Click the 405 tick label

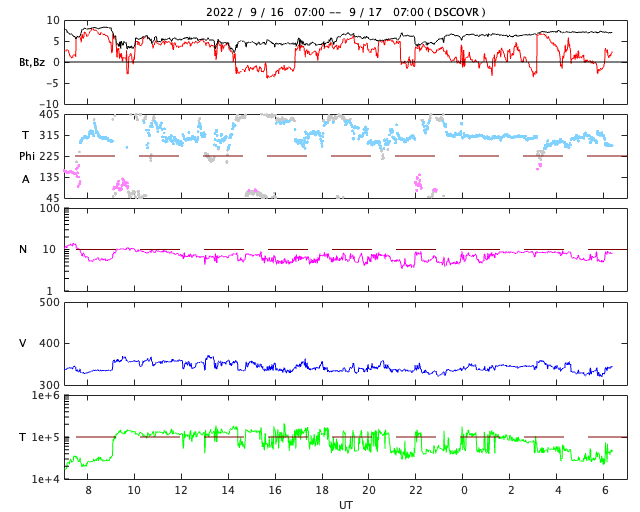coord(49,114)
